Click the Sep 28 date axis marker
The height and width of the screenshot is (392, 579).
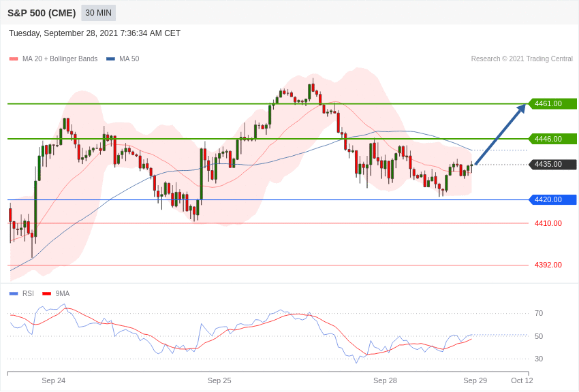click(385, 380)
